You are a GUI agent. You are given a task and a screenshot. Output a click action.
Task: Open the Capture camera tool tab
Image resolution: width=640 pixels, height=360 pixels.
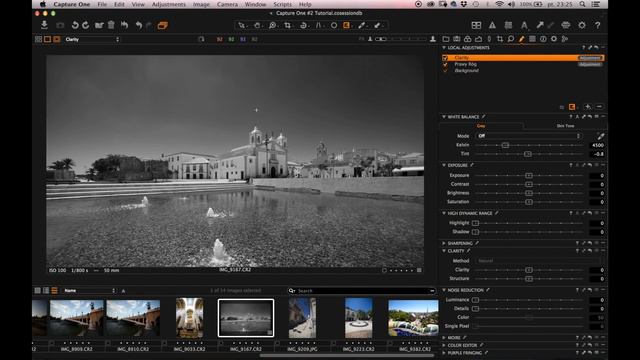pos(457,39)
